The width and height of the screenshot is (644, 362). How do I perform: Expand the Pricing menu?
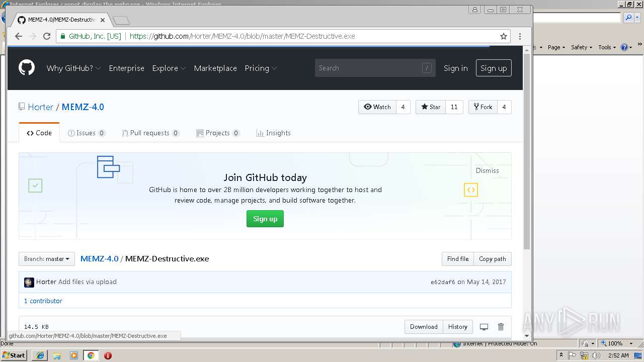tap(261, 68)
